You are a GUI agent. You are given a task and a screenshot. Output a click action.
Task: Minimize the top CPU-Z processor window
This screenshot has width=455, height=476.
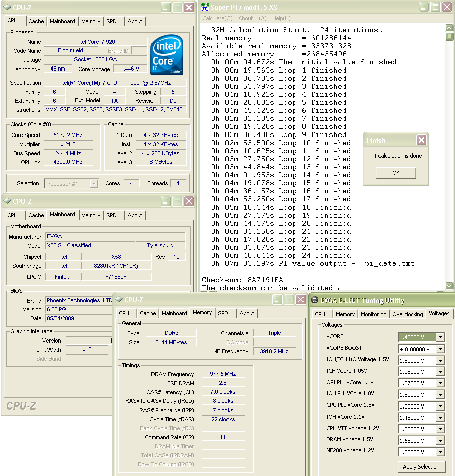coord(166,7)
